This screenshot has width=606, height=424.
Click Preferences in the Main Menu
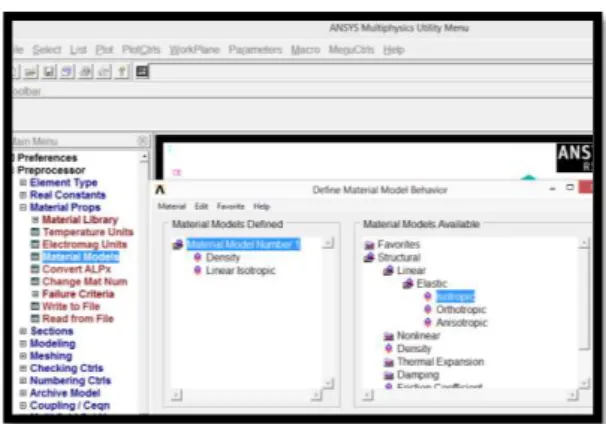point(47,158)
